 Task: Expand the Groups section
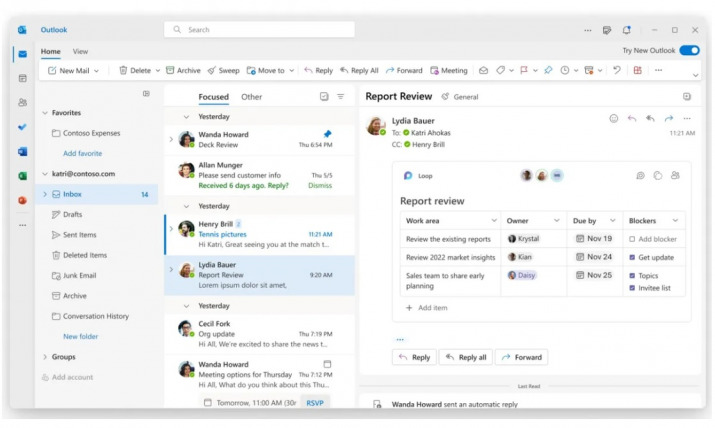(x=45, y=357)
